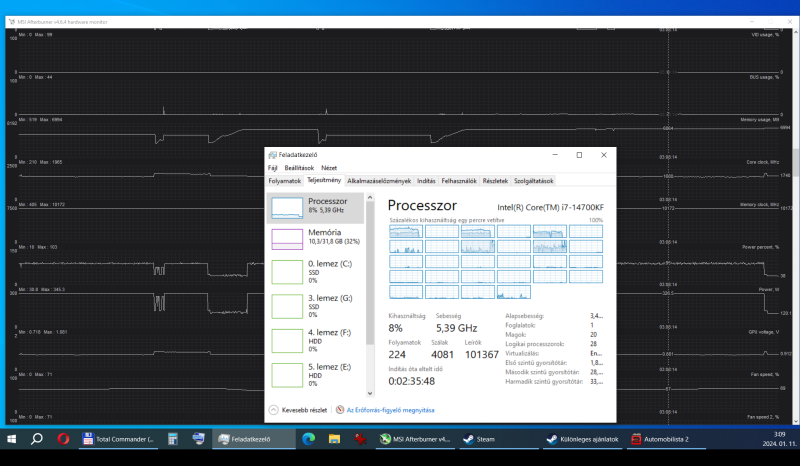Launch Microsoft Edge from taskbar
The image size is (800, 466).
[308, 439]
